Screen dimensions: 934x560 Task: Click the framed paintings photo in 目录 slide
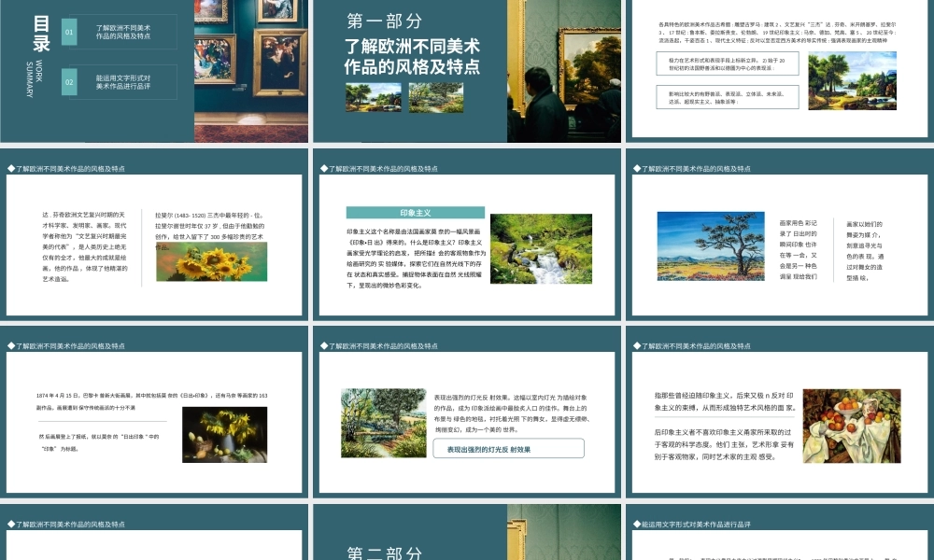[x=250, y=71]
